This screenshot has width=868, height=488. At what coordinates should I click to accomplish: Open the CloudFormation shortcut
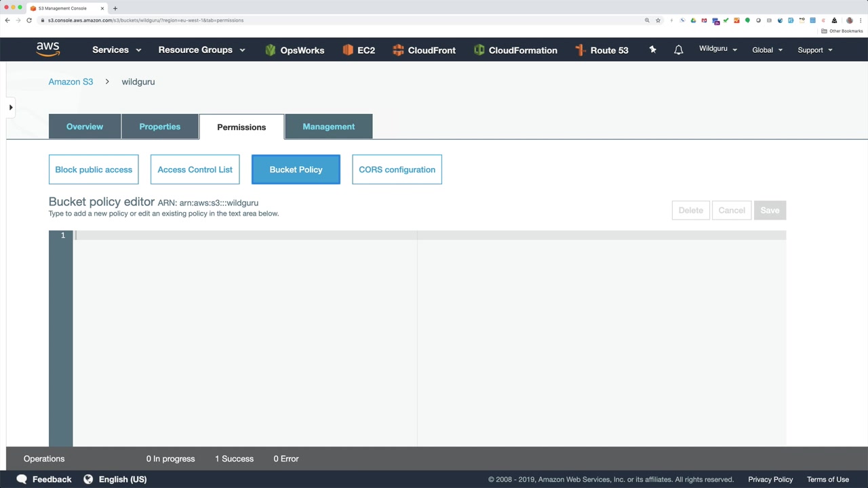[x=515, y=50]
